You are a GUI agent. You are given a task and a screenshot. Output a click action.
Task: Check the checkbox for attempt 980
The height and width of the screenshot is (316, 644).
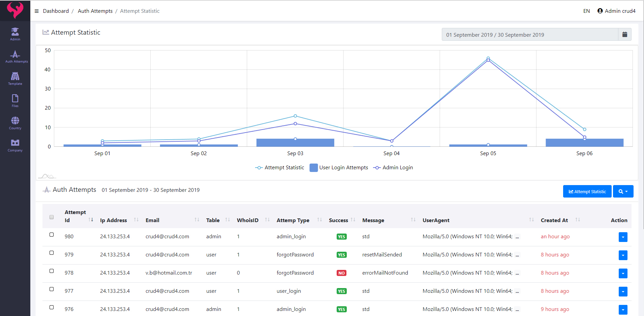[x=52, y=235]
